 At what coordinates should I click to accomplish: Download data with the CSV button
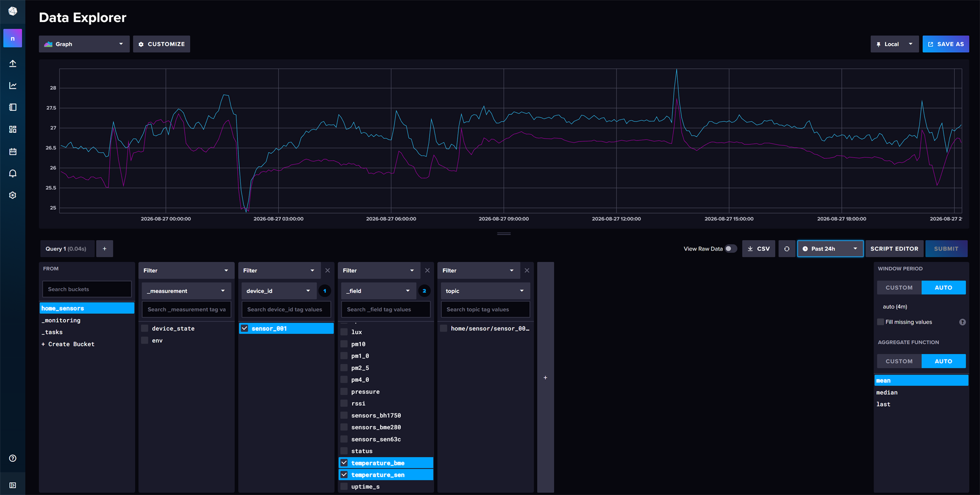[x=758, y=249]
